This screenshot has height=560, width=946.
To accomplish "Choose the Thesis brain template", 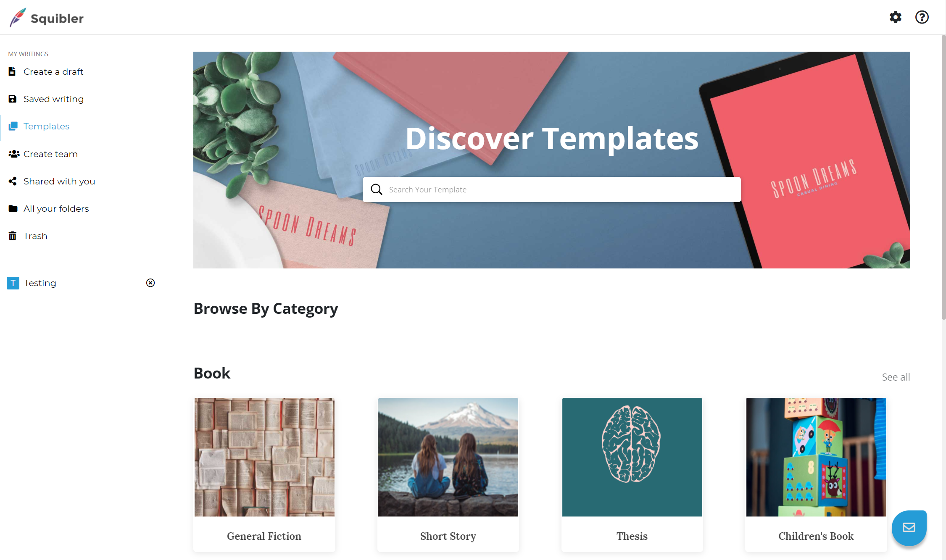I will 632,475.
